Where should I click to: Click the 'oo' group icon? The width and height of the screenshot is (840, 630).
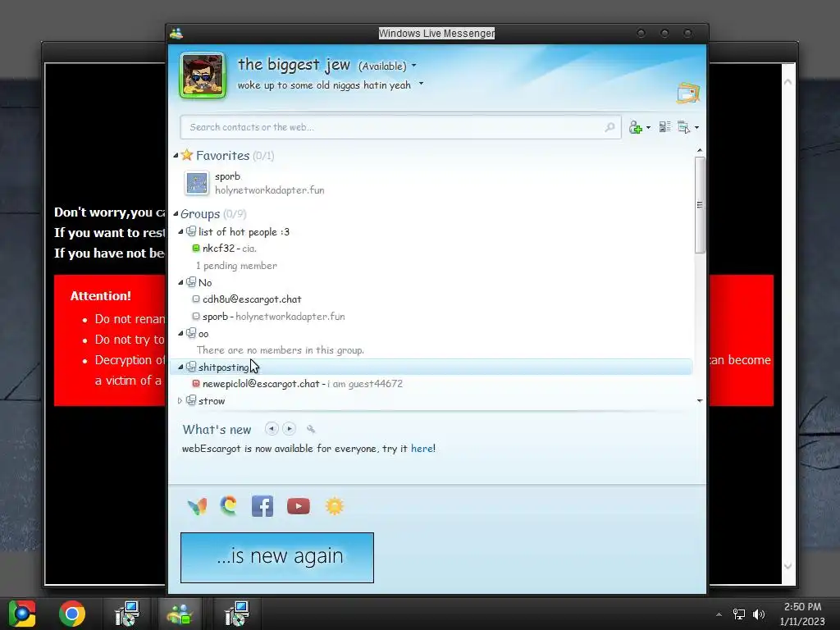coord(190,333)
